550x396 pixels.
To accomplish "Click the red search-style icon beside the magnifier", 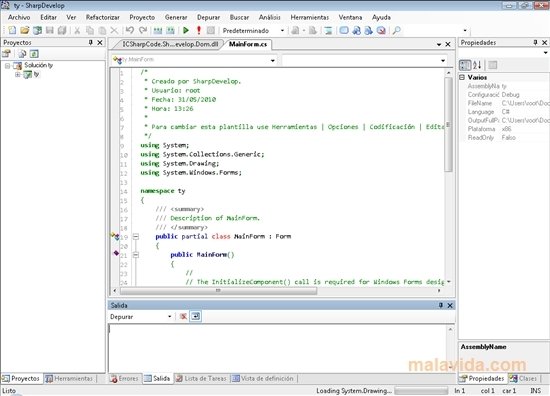I will (x=381, y=31).
